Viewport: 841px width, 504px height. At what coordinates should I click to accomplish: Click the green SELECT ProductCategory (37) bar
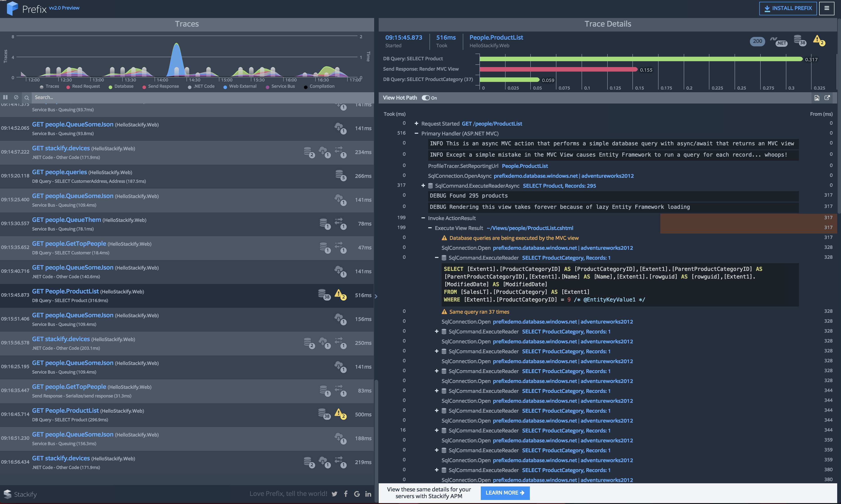tap(509, 79)
